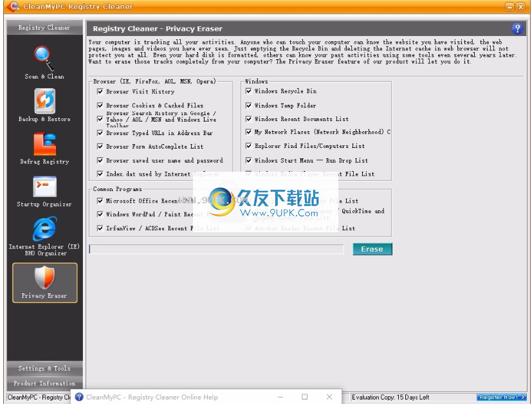Toggle Windows Start Menu Run Drop List

(x=249, y=160)
